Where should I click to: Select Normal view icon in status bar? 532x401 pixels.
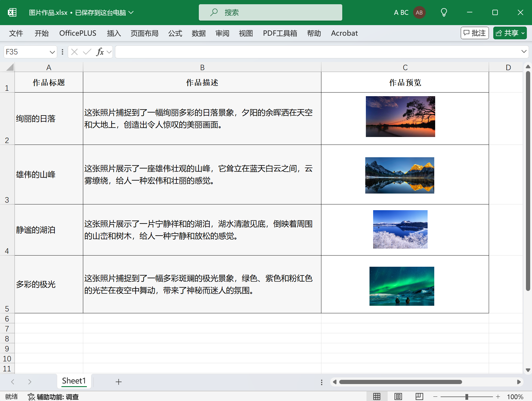click(377, 396)
